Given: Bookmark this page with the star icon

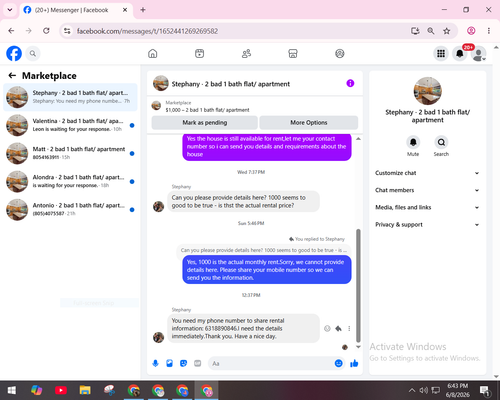Looking at the screenshot, I should 447,31.
